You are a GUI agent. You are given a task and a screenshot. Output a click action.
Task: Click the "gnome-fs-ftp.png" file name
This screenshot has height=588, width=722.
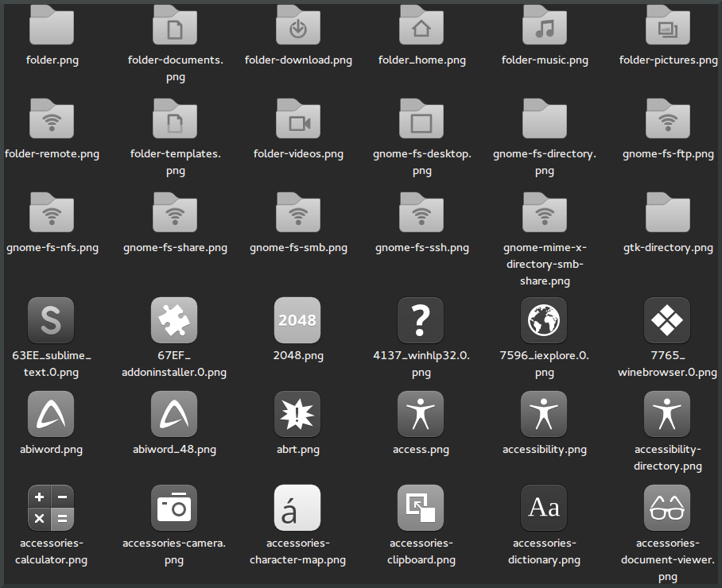coord(668,154)
